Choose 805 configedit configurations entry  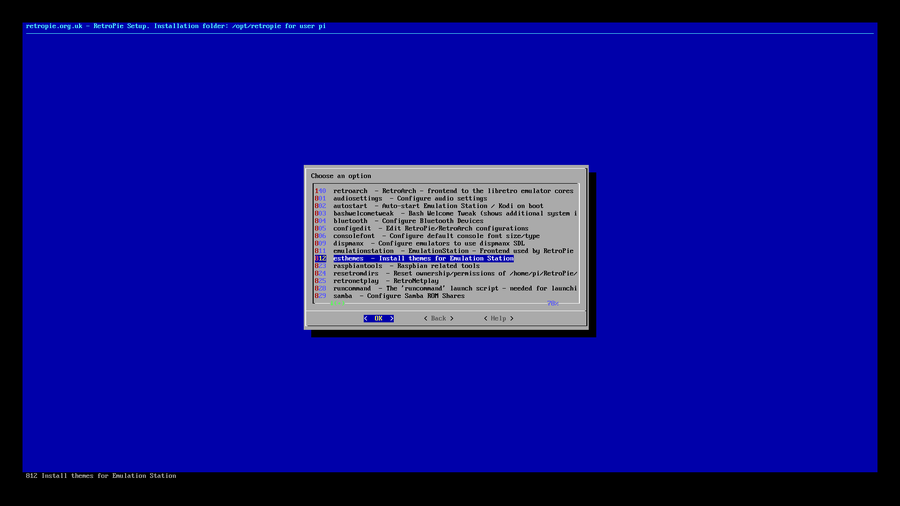pos(421,228)
